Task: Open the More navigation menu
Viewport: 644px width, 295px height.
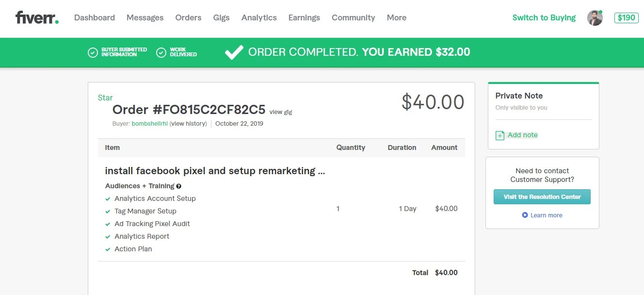Action: 396,18
